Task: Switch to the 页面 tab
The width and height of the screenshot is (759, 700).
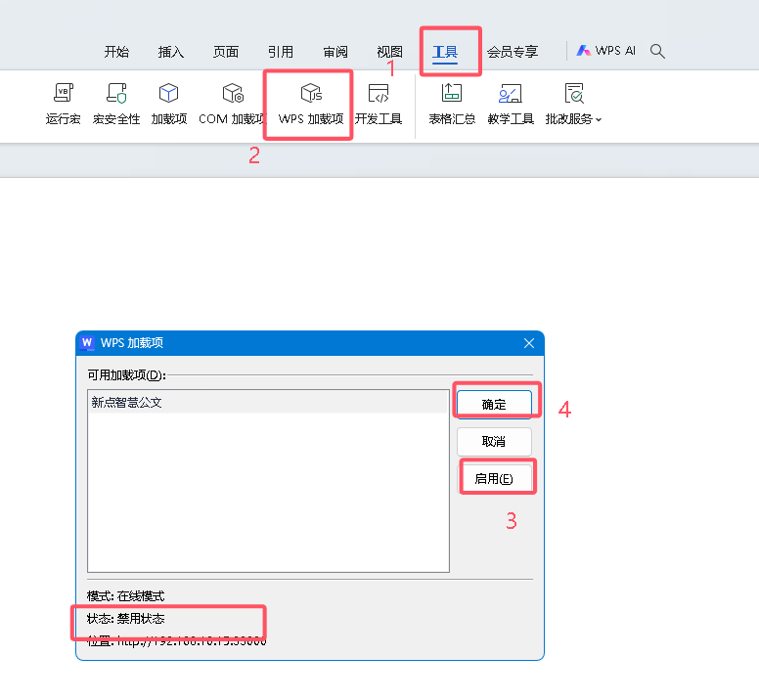Action: pyautogui.click(x=226, y=52)
